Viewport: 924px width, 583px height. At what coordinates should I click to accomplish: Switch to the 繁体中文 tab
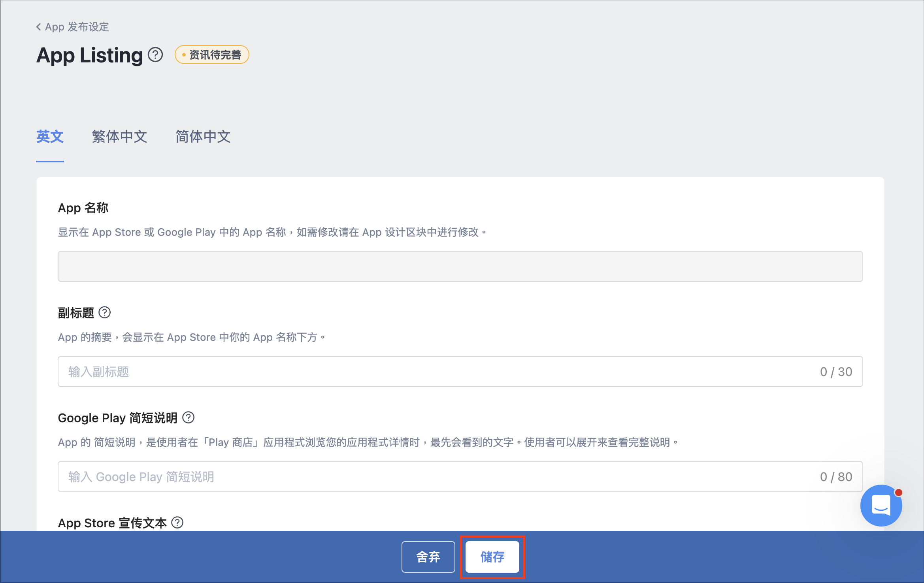[119, 137]
